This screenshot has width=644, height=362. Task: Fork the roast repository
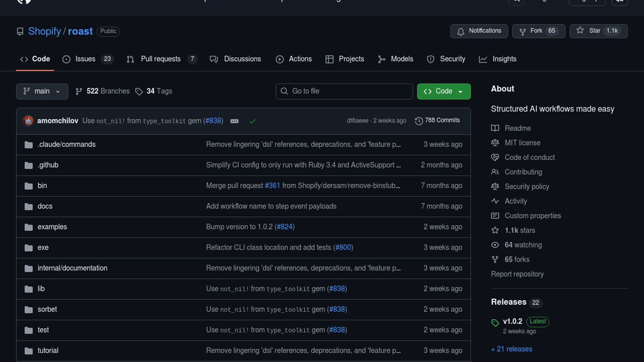point(538,31)
